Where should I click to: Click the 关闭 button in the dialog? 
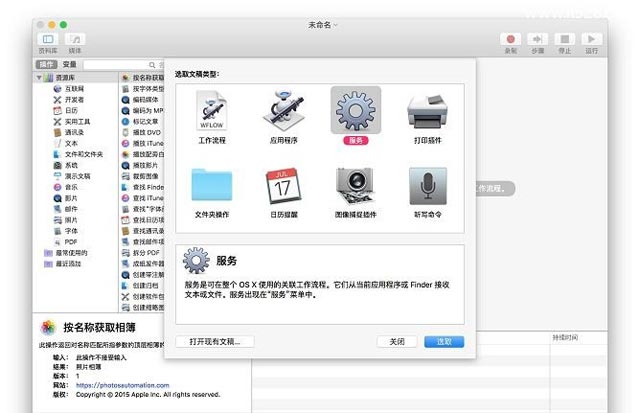point(397,342)
